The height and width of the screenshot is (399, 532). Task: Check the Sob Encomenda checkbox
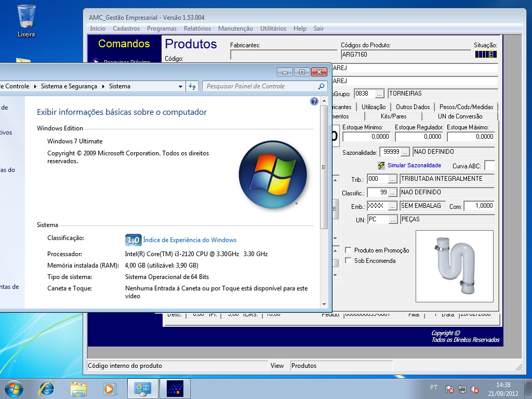(x=348, y=261)
